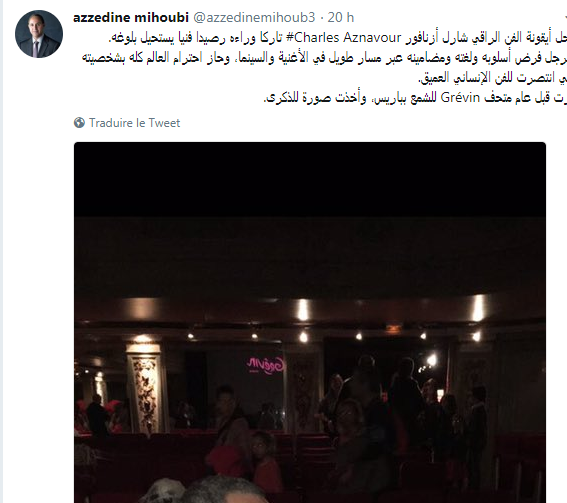Image resolution: width=567 pixels, height=503 pixels.
Task: Click the black upper band of the photo
Action: coord(310,180)
